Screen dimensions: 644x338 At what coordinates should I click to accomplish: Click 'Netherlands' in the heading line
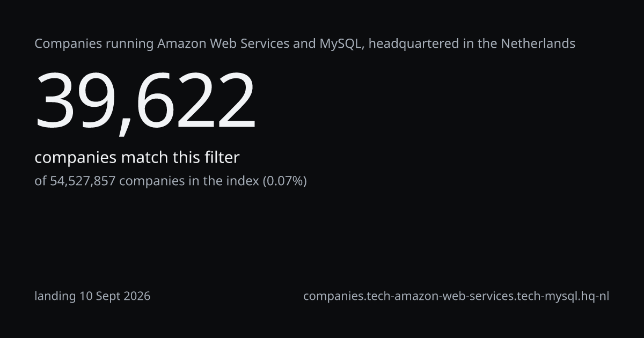pyautogui.click(x=538, y=43)
